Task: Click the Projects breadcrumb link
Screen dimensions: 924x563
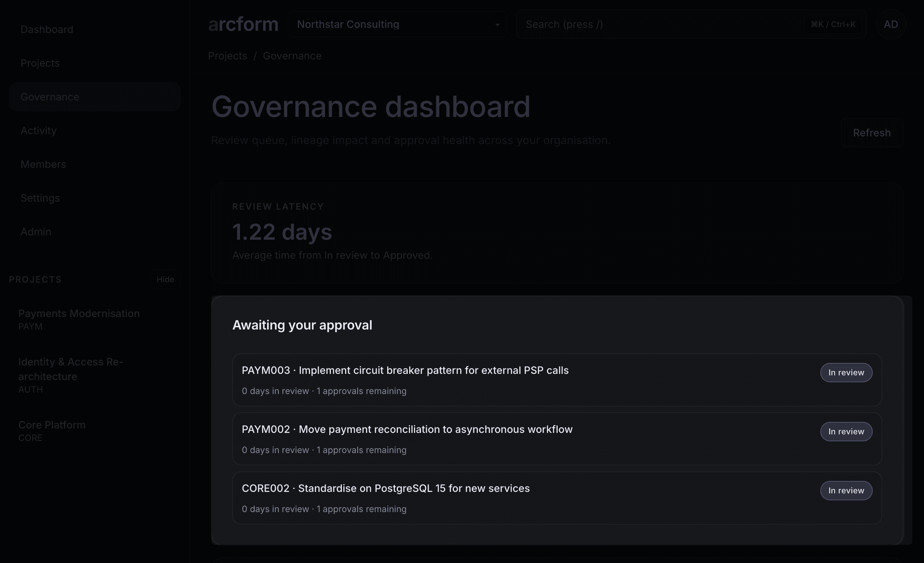Action: [x=227, y=55]
